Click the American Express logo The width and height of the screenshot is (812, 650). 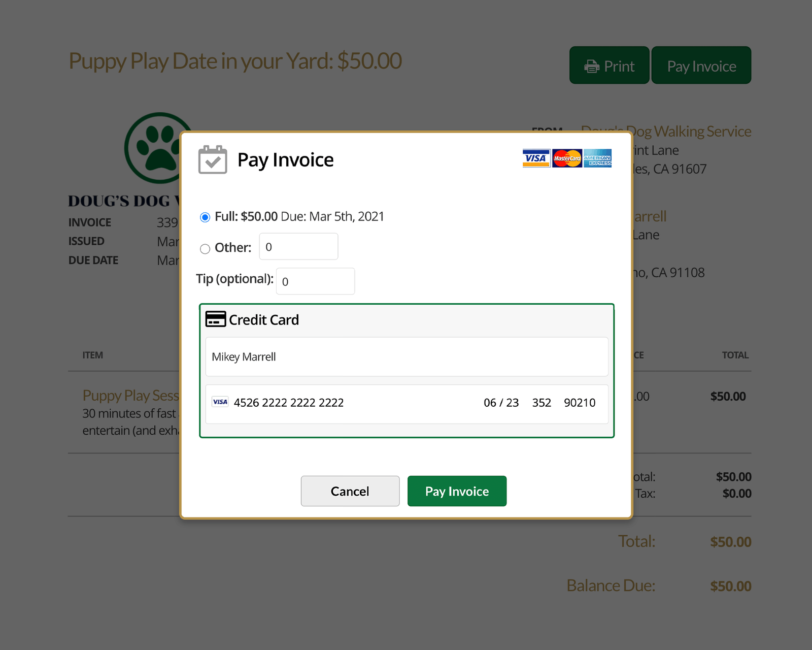(x=597, y=158)
